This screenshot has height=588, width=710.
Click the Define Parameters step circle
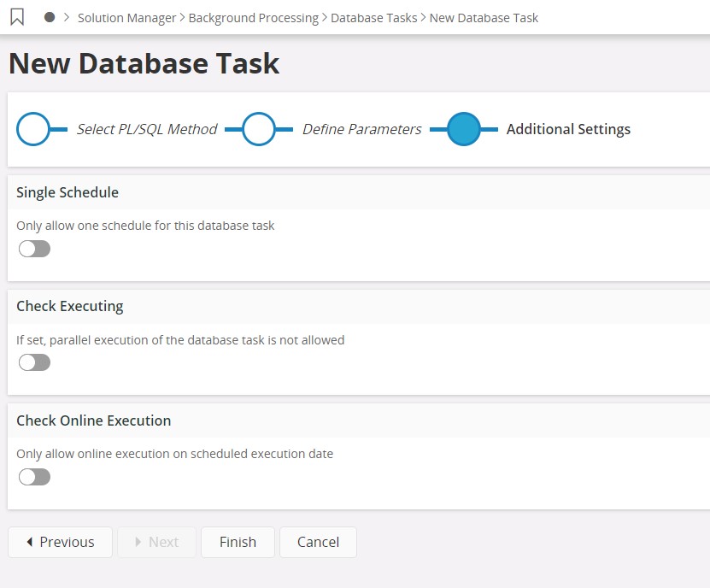259,129
